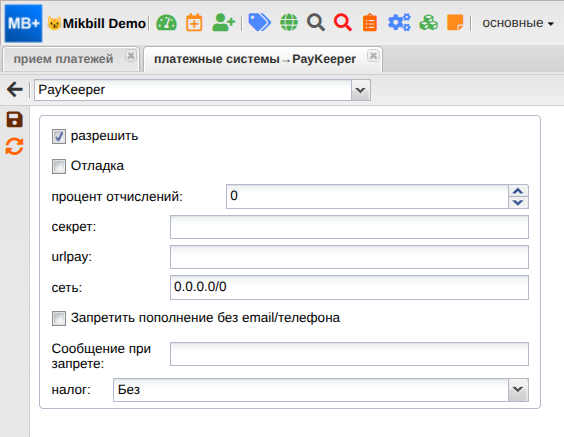Click the orange sticky note icon
Image resolution: width=564 pixels, height=437 pixels.
click(455, 23)
